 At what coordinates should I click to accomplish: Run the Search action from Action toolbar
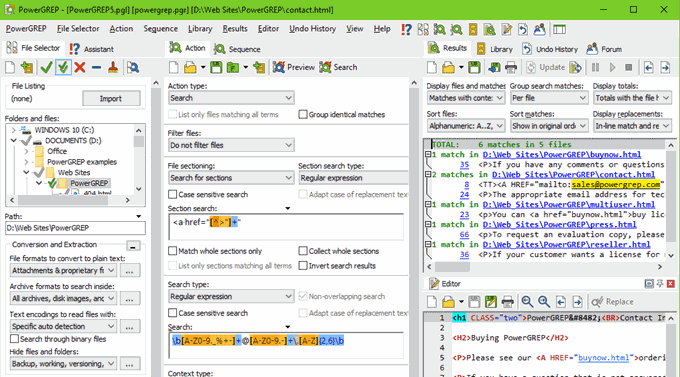click(x=339, y=67)
